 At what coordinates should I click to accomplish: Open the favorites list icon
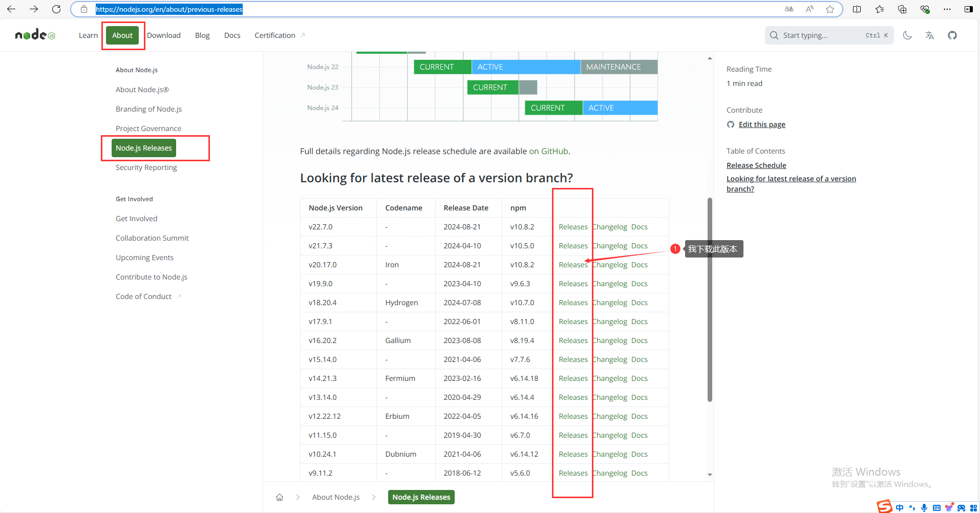coord(880,9)
